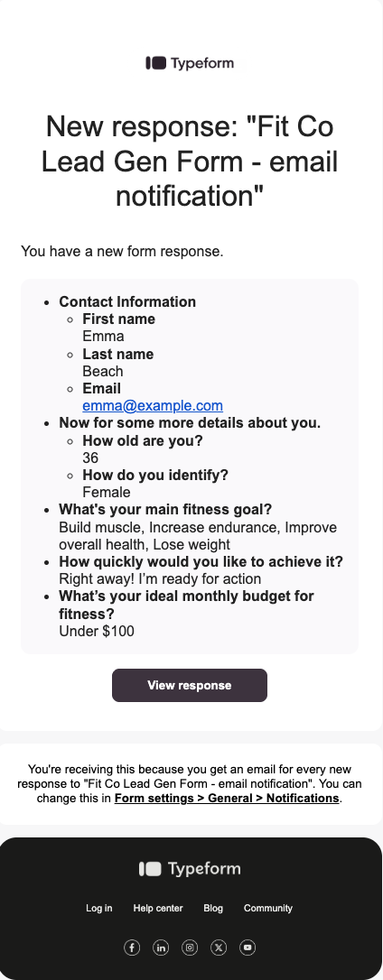The height and width of the screenshot is (980, 383).
Task: Open the X social icon
Action: click(x=219, y=948)
